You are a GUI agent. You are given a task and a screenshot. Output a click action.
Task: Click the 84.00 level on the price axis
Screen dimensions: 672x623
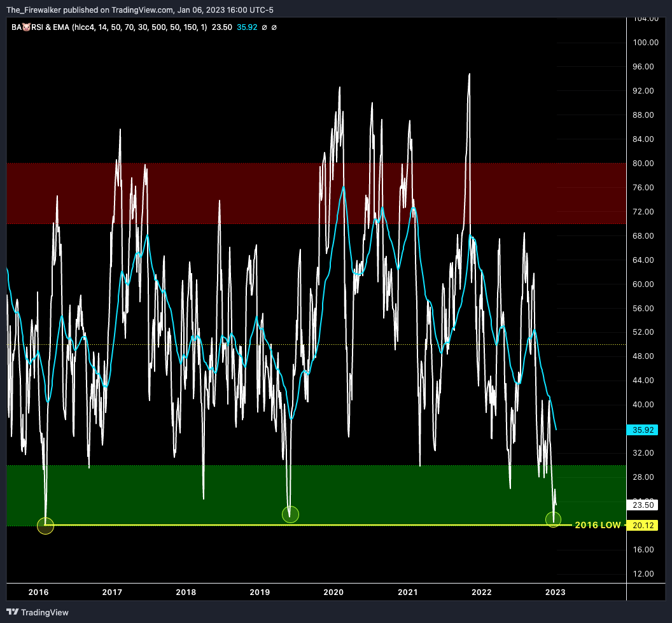pos(643,139)
